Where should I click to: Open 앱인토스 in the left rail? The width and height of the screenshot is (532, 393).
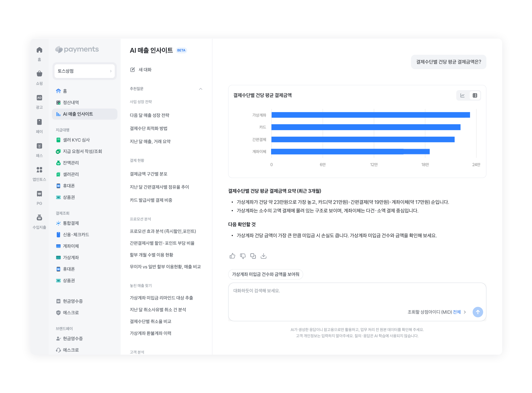[x=39, y=174]
